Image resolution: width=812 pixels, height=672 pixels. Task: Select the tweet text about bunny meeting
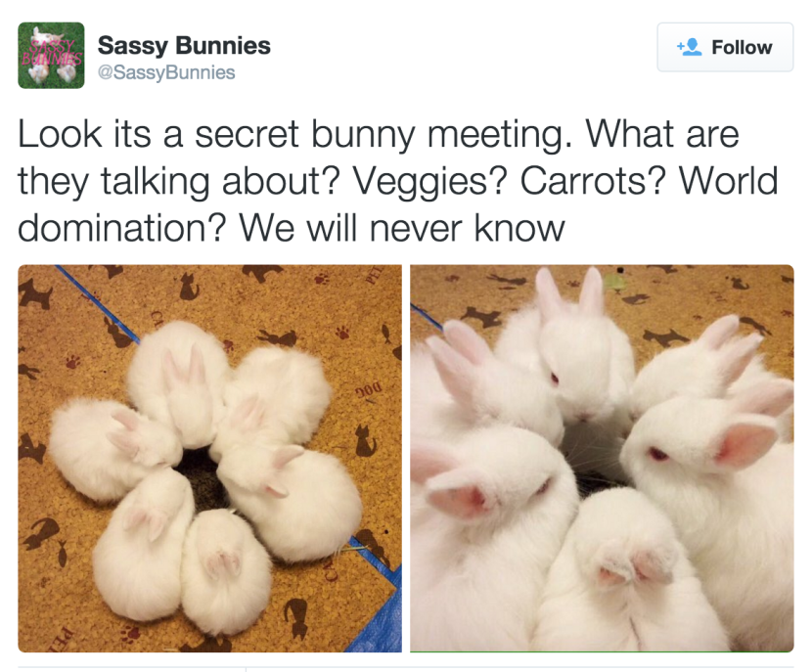click(398, 181)
